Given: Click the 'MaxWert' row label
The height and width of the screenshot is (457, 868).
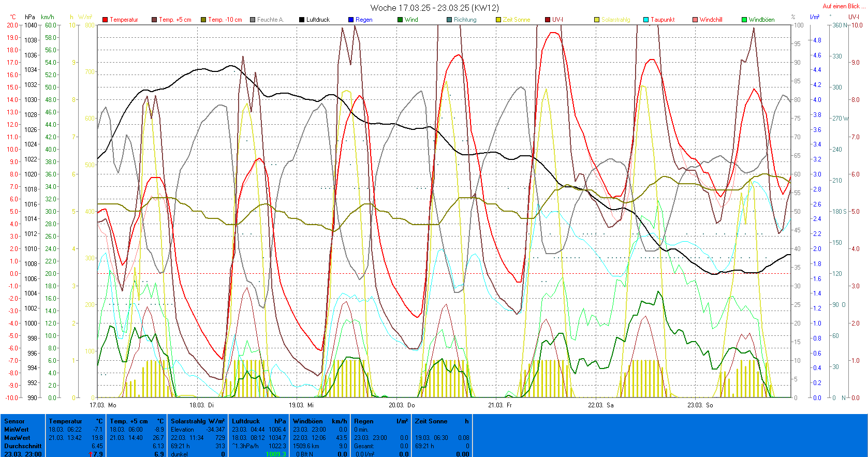Looking at the screenshot, I should pos(17,438).
